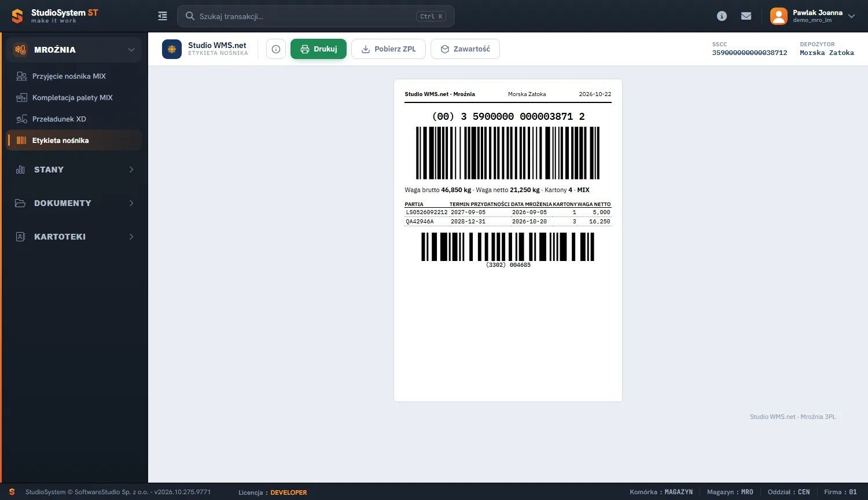Select Etykieta nośnika menu item

73,140
